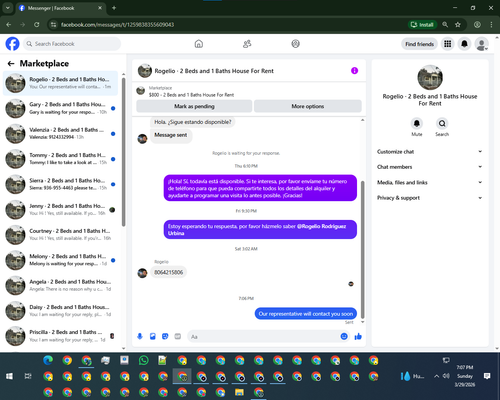Mute the conversation with the bell icon
Screen dimensions: 500x400
(417, 123)
